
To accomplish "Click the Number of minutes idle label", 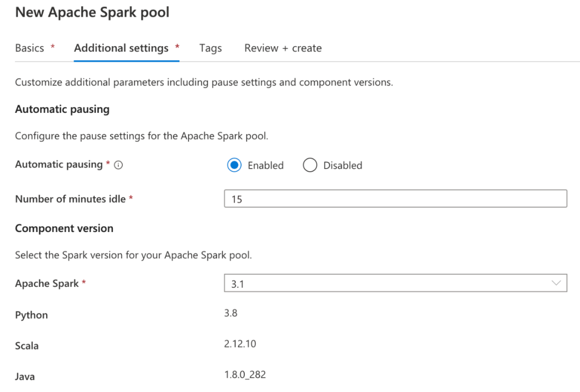I will pos(70,199).
